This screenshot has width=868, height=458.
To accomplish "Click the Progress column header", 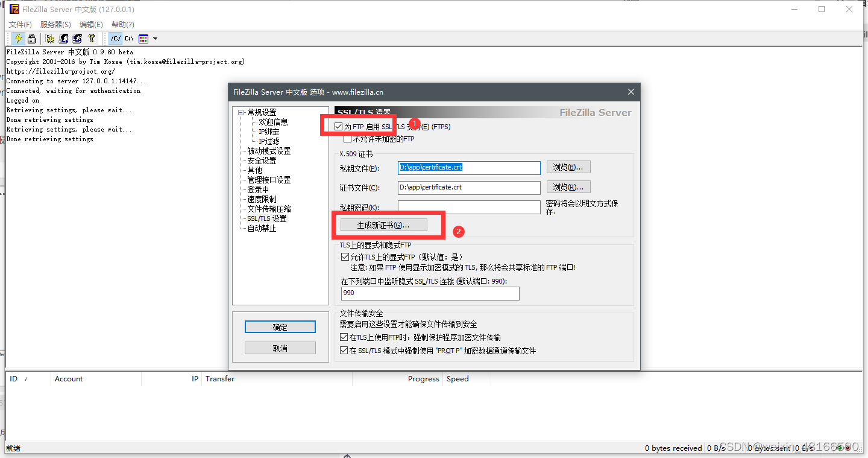I will click(x=397, y=379).
